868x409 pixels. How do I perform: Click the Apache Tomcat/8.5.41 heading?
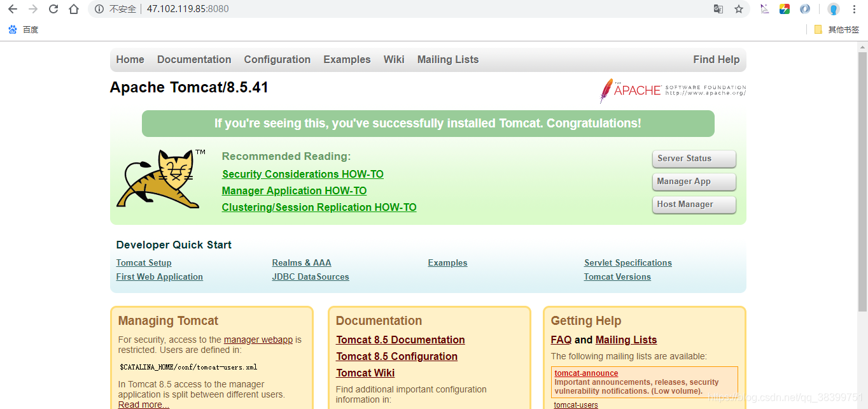click(189, 87)
